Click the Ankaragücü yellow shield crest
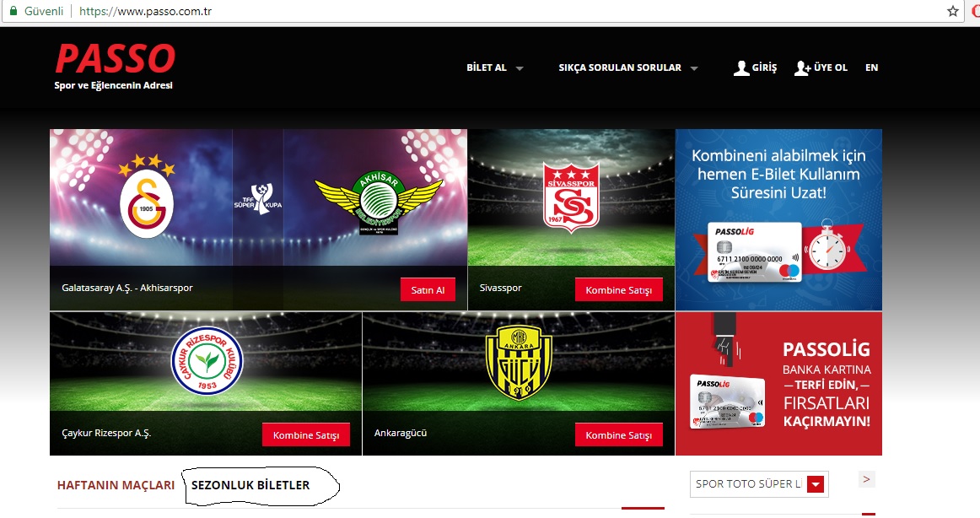Image resolution: width=980 pixels, height=518 pixels. click(x=519, y=362)
